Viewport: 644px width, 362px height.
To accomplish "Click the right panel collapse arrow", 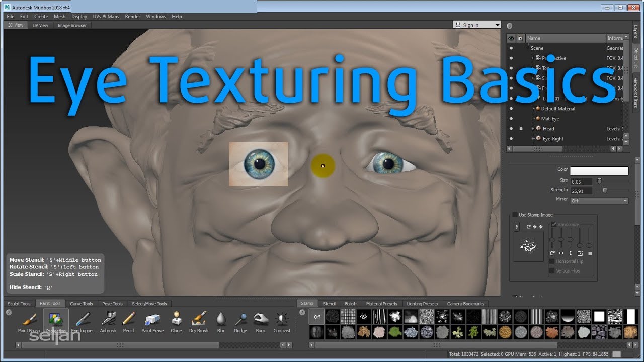I will click(x=509, y=26).
